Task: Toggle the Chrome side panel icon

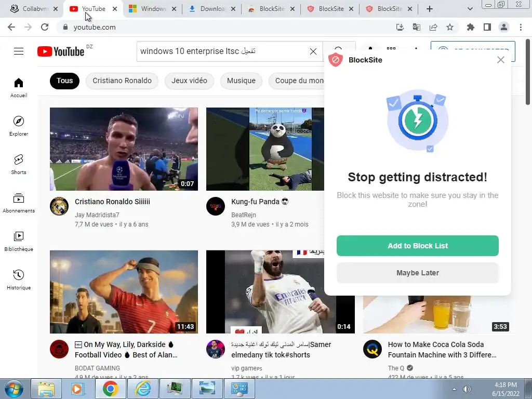Action: tap(487, 27)
